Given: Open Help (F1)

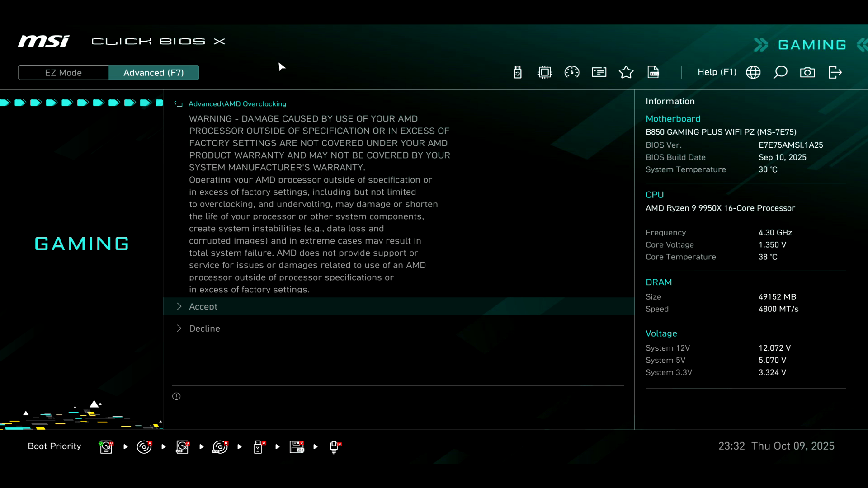Looking at the screenshot, I should pos(717,72).
